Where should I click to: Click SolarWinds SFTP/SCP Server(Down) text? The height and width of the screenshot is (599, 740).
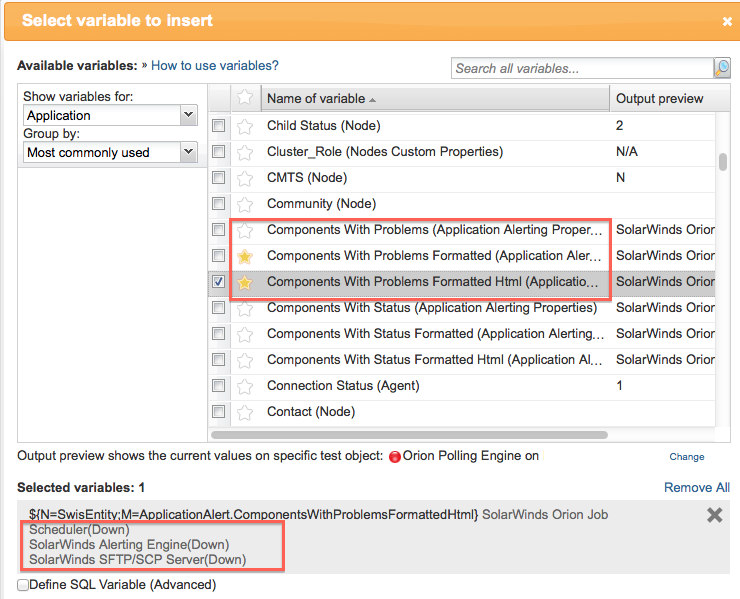tap(137, 560)
